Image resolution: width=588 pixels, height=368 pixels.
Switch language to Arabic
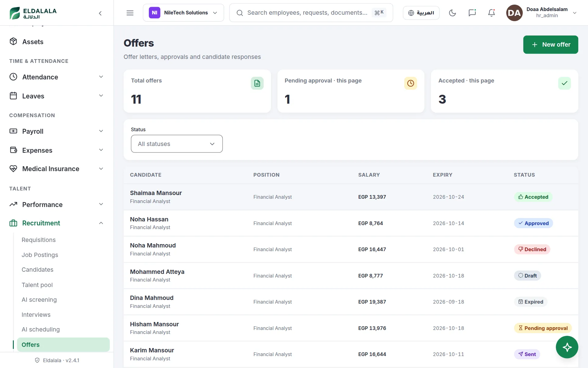point(421,13)
